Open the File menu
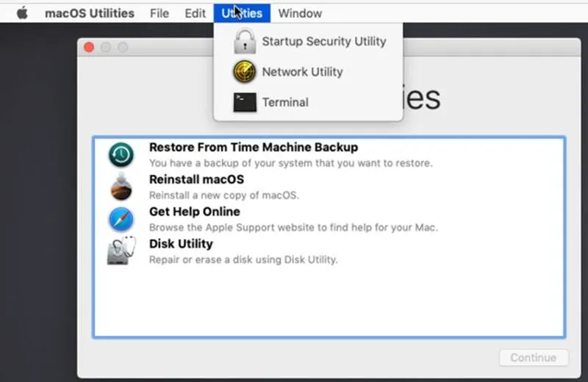The height and width of the screenshot is (382, 588). tap(159, 13)
